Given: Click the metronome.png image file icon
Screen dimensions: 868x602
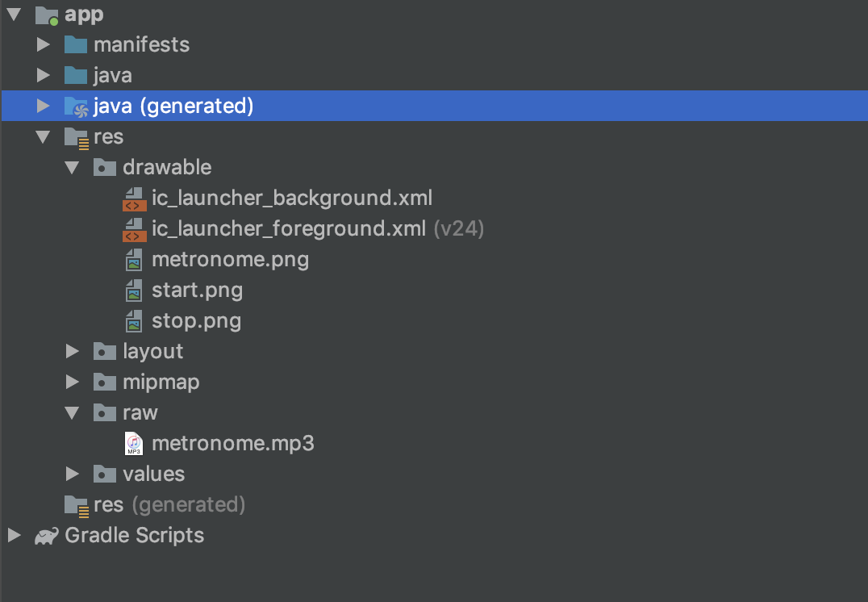Looking at the screenshot, I should (134, 259).
